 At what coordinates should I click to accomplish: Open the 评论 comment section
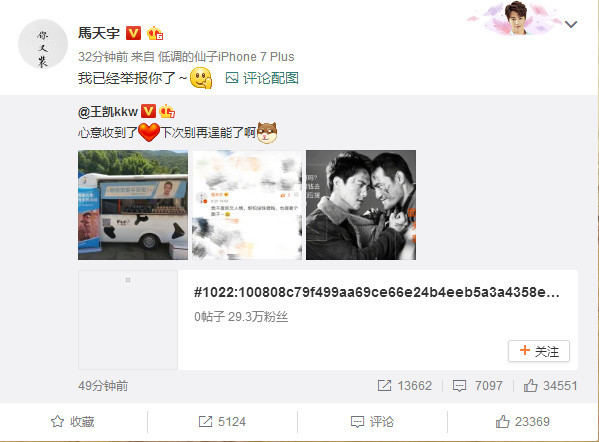coord(372,422)
